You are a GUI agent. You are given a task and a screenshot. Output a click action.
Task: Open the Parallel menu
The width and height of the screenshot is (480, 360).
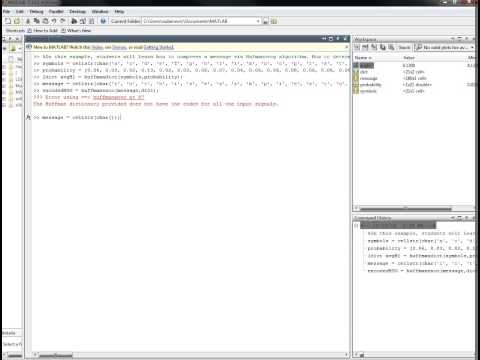coord(56,12)
